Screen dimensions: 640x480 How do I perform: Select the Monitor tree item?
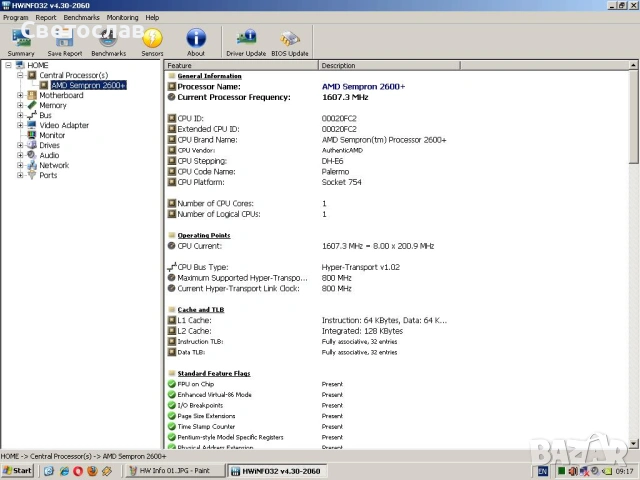[x=52, y=135]
